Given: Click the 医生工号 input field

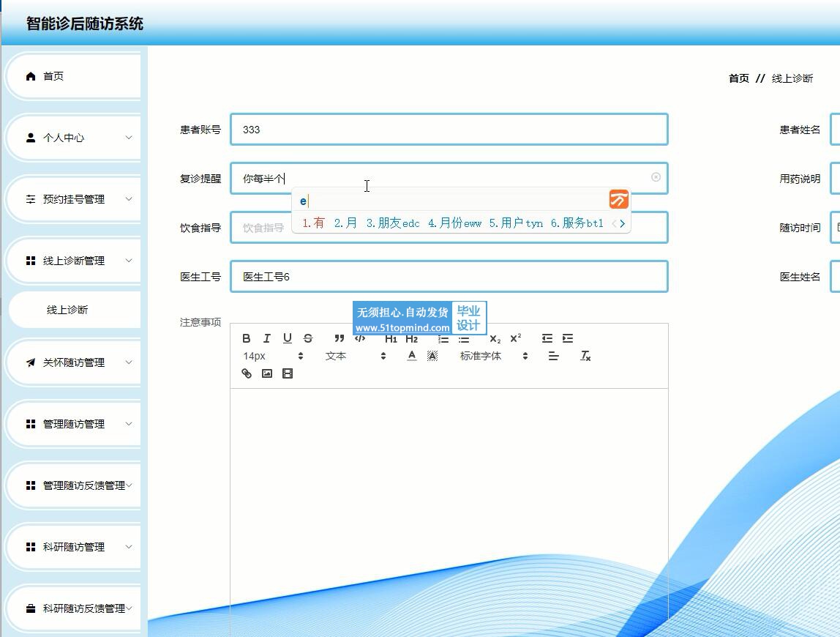Looking at the screenshot, I should [449, 277].
